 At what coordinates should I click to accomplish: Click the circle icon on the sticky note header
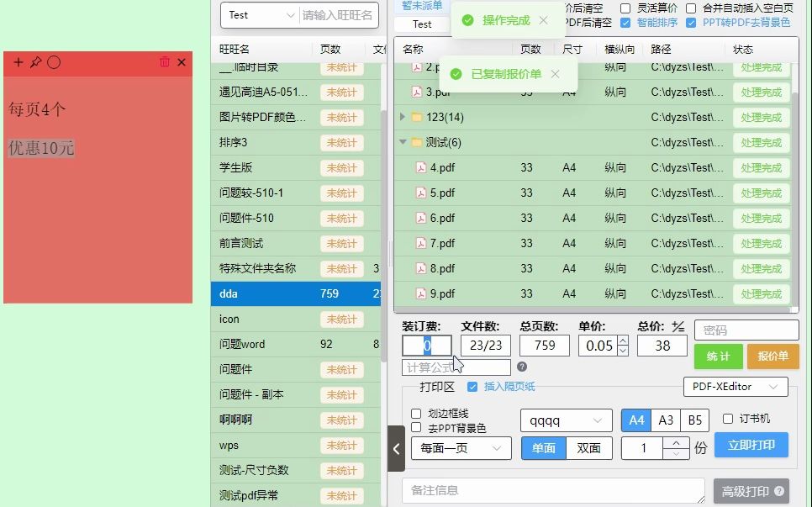click(x=54, y=62)
